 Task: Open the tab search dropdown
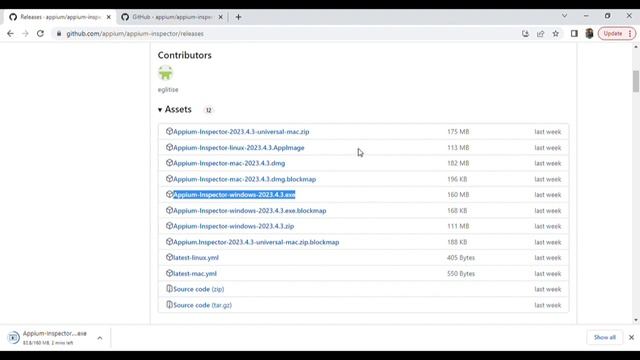point(564,16)
